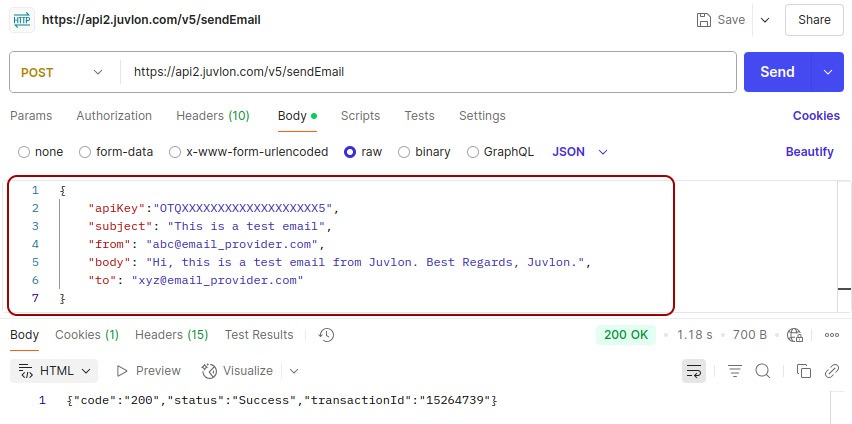The width and height of the screenshot is (852, 424).
Task: Click into the request URL field
Action: point(427,72)
